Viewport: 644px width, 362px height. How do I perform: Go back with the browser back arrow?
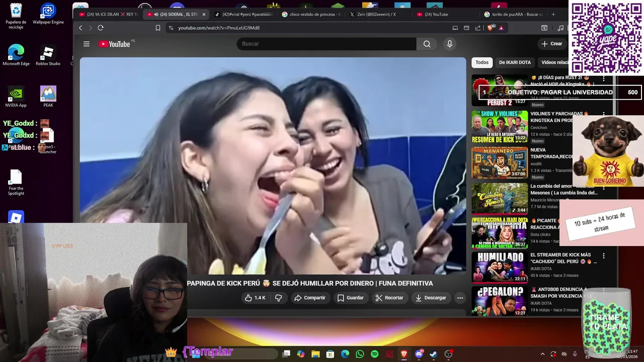tap(80, 28)
